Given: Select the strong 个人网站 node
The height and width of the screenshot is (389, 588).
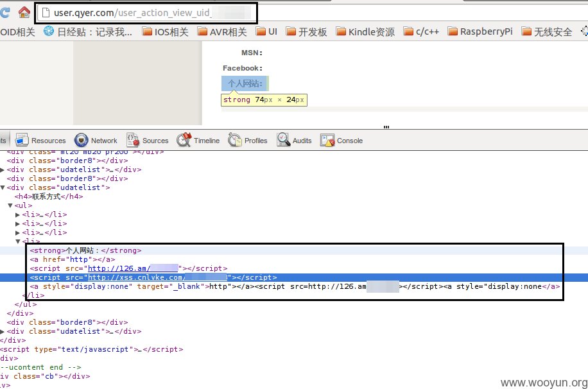Looking at the screenshot, I should pos(85,250).
